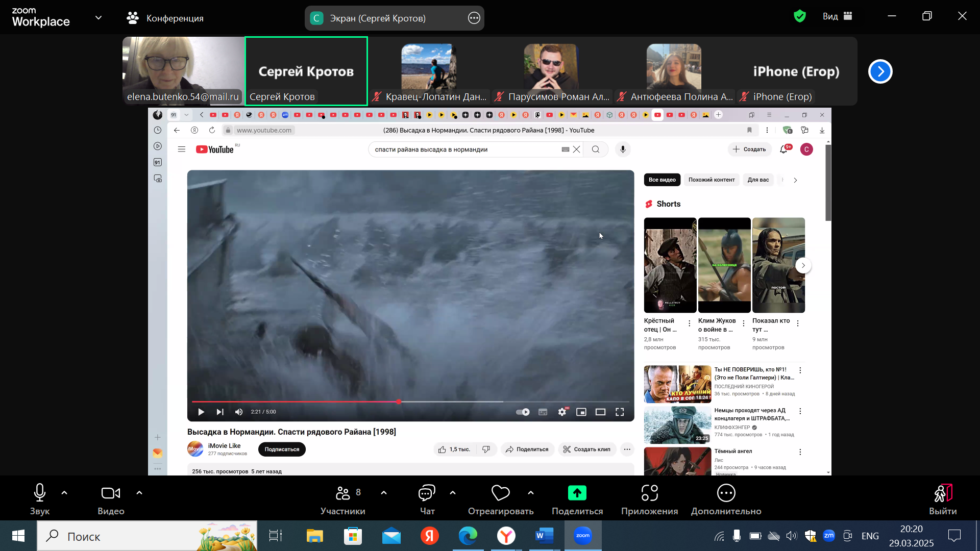
Task: Show more Shorts with carousel arrow
Action: [x=803, y=265]
